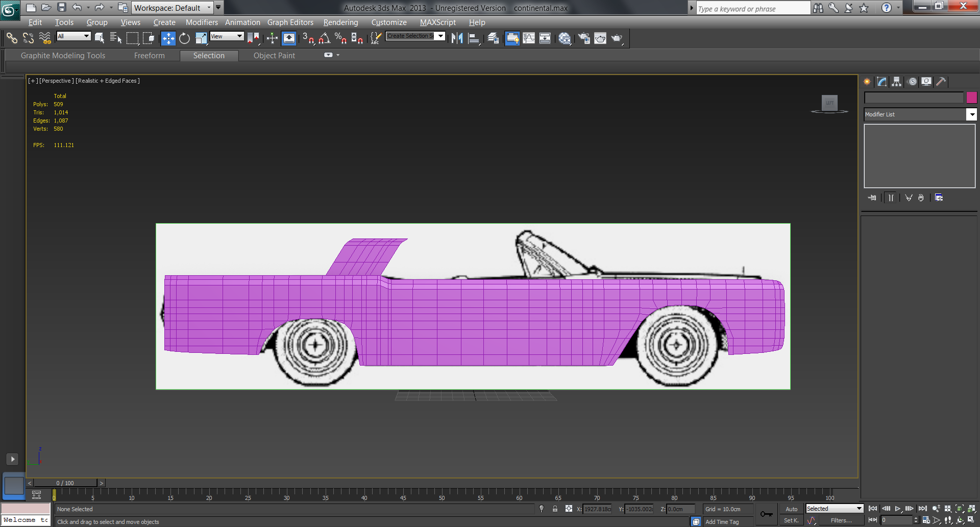
Task: Select the Rotate tool in the toolbar
Action: pyautogui.click(x=184, y=38)
